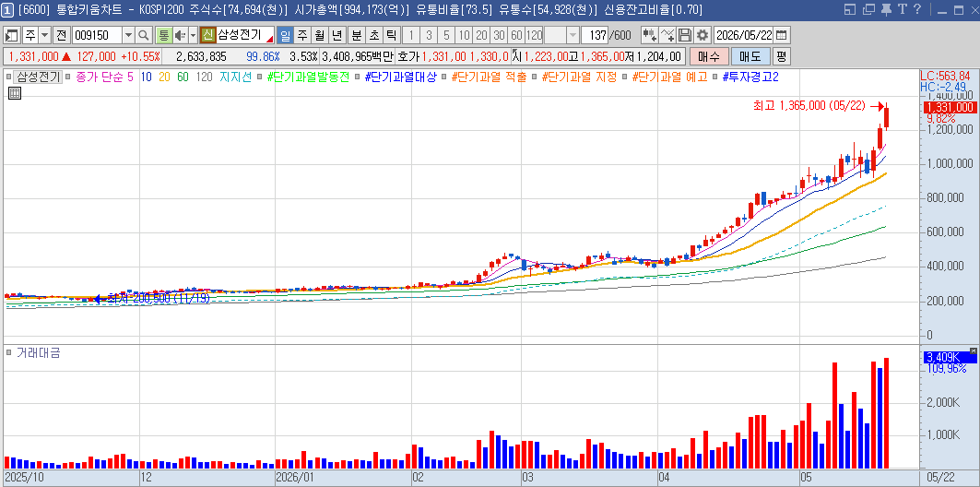This screenshot has height=487, width=980.
Task: Choose the 5 interval button
Action: 446,35
